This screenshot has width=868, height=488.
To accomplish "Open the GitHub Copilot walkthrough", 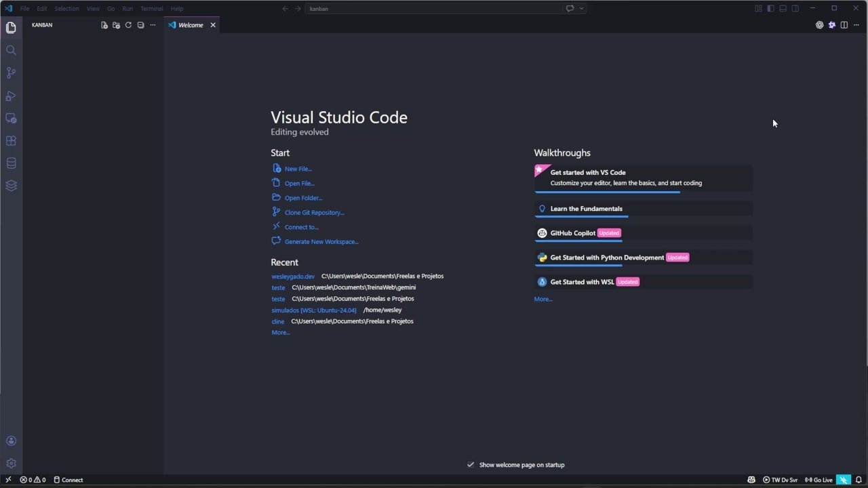I will click(x=644, y=233).
